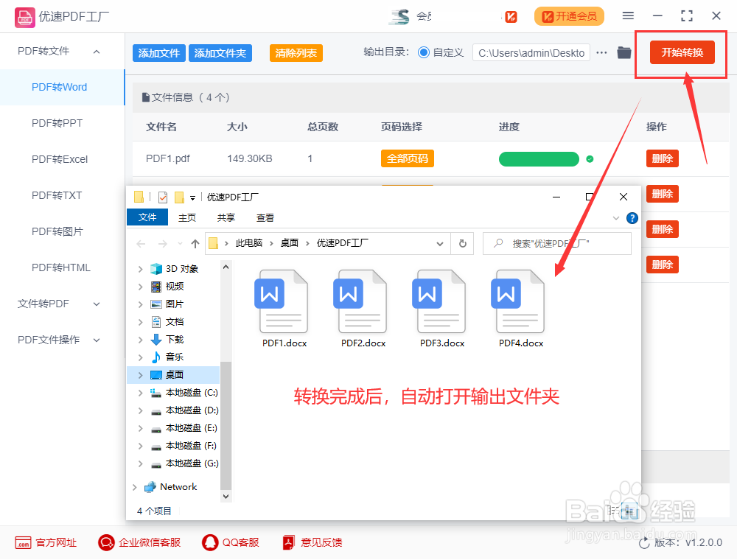Click the 下载 downloads folder icon
This screenshot has height=560, width=737.
pos(156,339)
